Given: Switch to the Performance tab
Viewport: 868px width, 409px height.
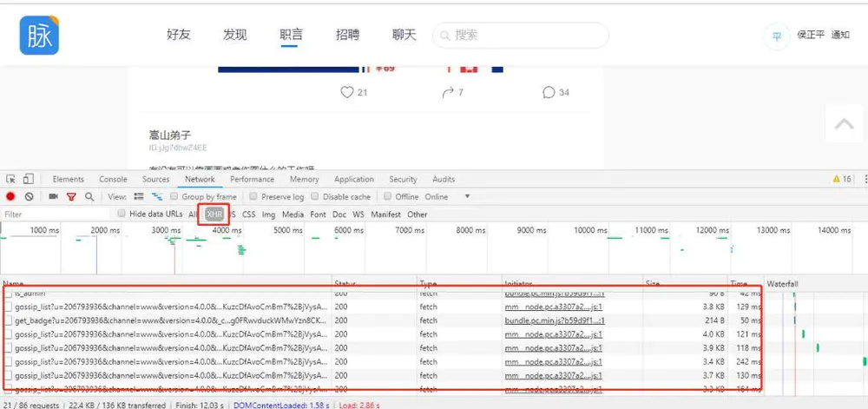Looking at the screenshot, I should (252, 179).
